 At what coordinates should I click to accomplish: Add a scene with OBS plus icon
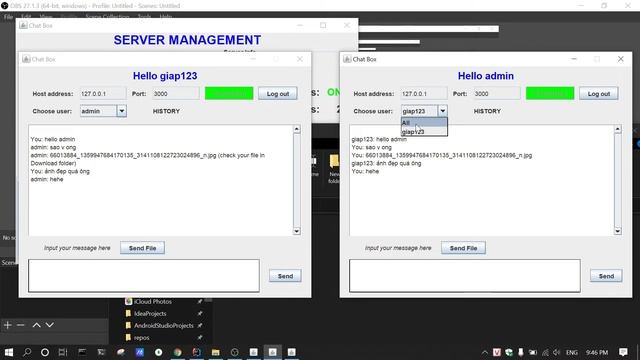8,325
